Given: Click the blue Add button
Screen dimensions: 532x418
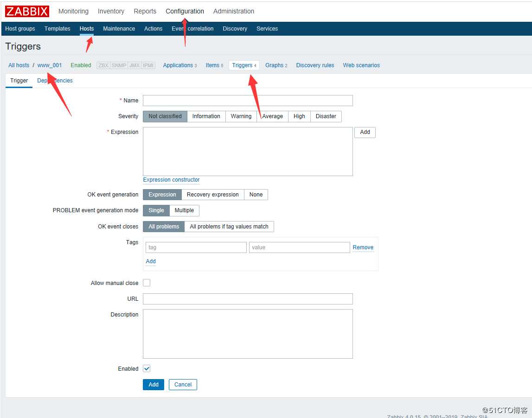Looking at the screenshot, I should pos(154,385).
